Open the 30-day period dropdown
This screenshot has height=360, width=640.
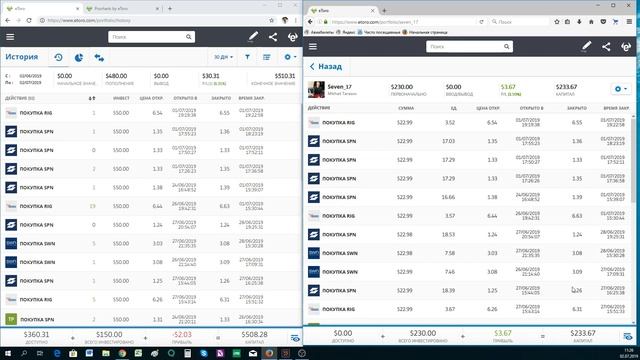(x=223, y=57)
